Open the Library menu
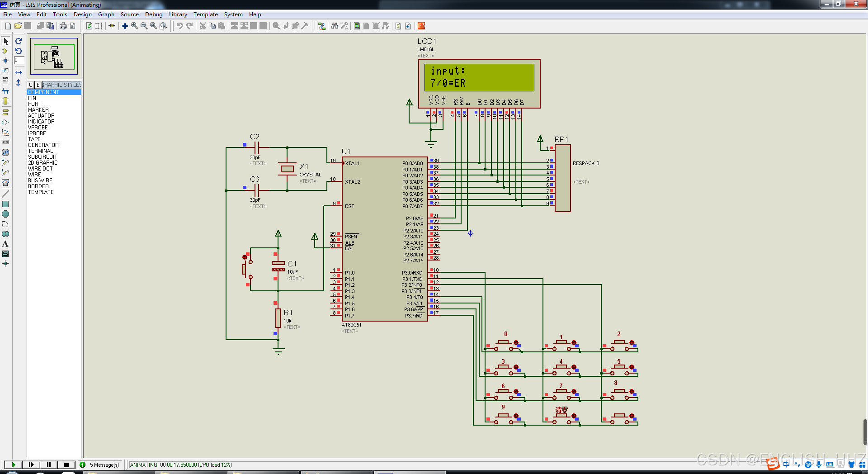 point(178,14)
